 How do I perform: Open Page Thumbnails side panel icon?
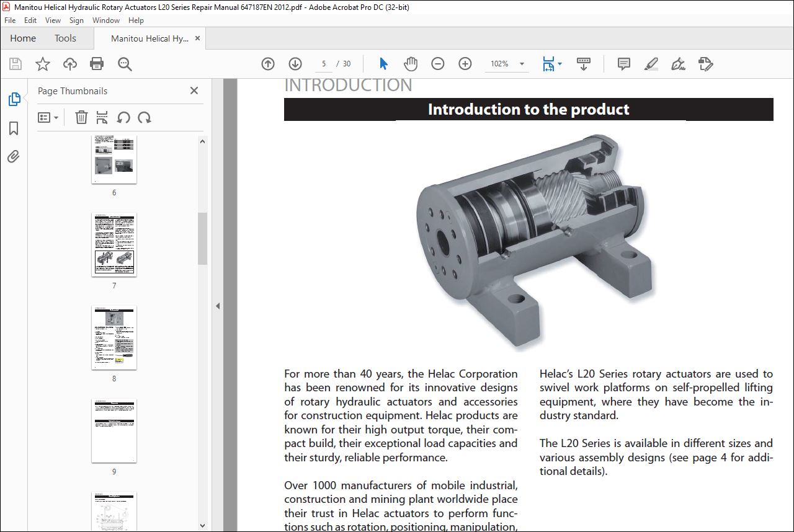14,99
